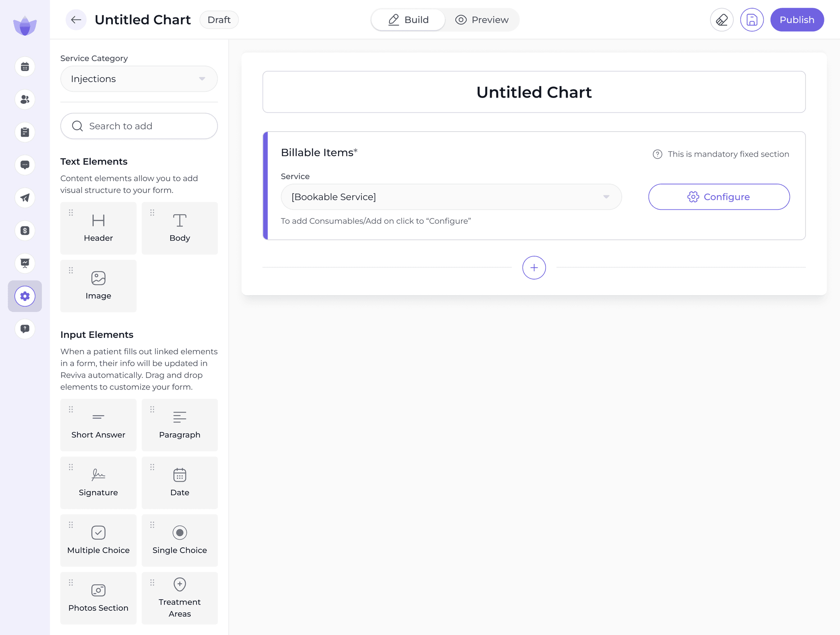
Task: Open the chat messages icon in sidebar
Action: [x=25, y=165]
